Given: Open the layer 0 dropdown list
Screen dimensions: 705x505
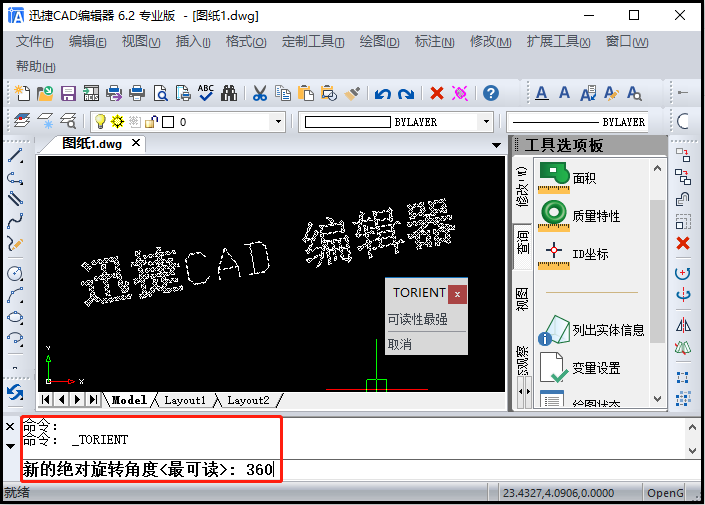Looking at the screenshot, I should [x=279, y=122].
